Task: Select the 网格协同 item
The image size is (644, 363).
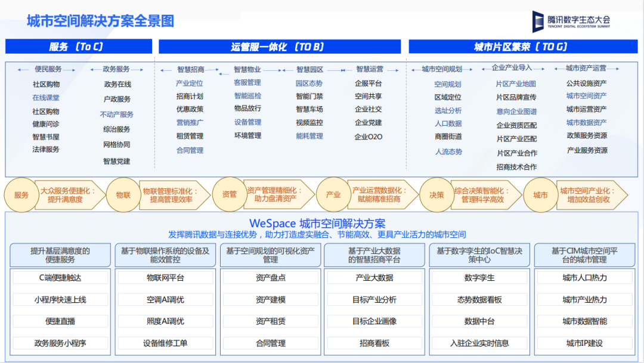Action: pos(117,144)
